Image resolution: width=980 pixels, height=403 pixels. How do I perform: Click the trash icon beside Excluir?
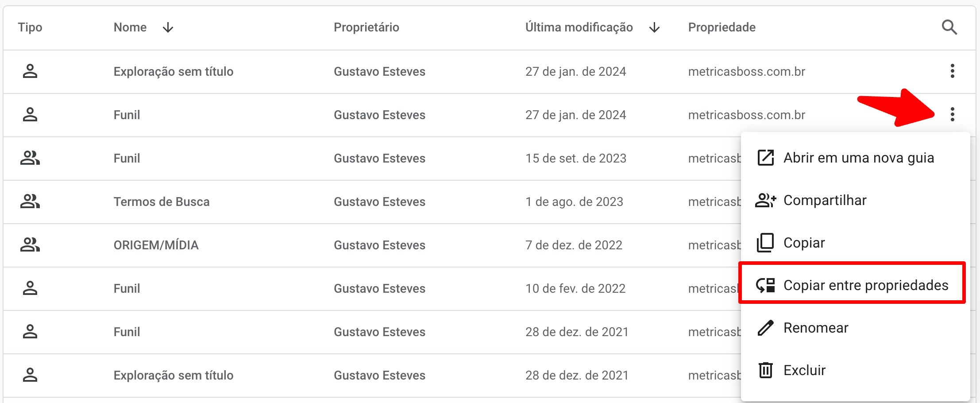765,370
